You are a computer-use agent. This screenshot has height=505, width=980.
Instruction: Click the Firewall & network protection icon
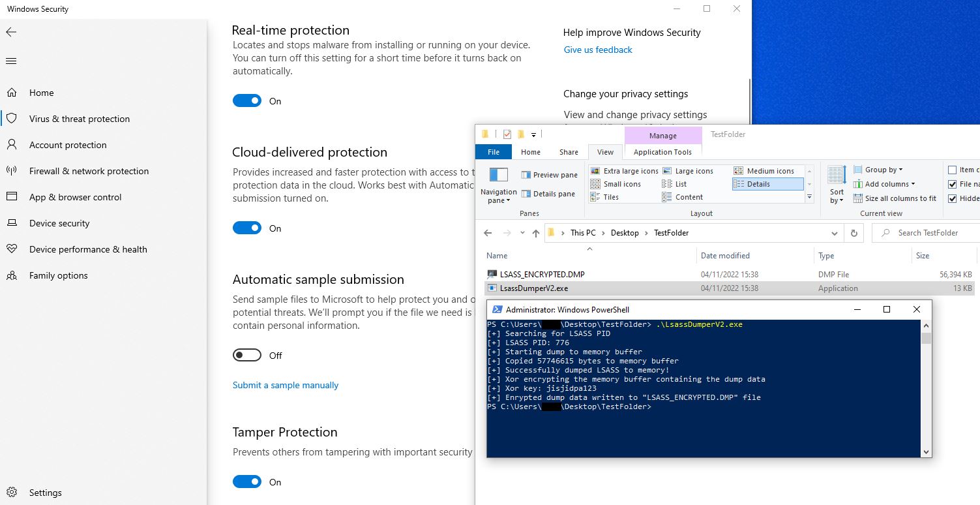click(x=11, y=171)
